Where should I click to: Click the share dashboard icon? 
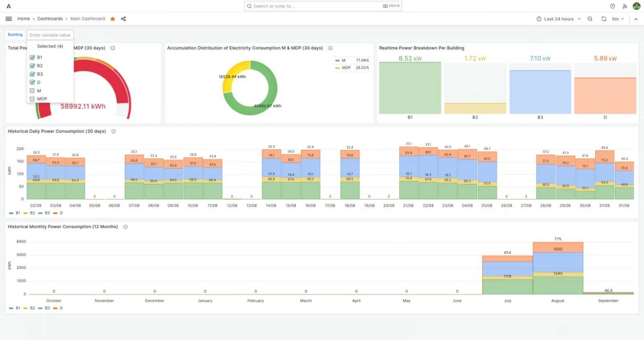(123, 19)
